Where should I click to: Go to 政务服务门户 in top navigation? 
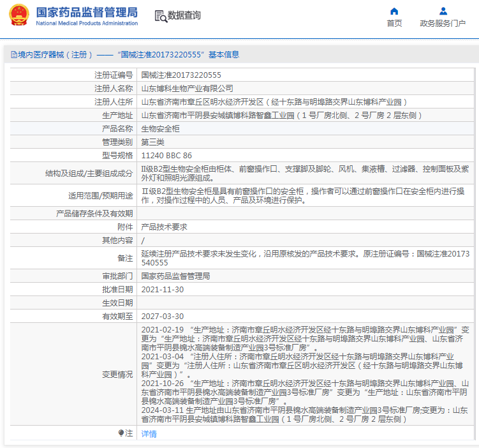443,24
